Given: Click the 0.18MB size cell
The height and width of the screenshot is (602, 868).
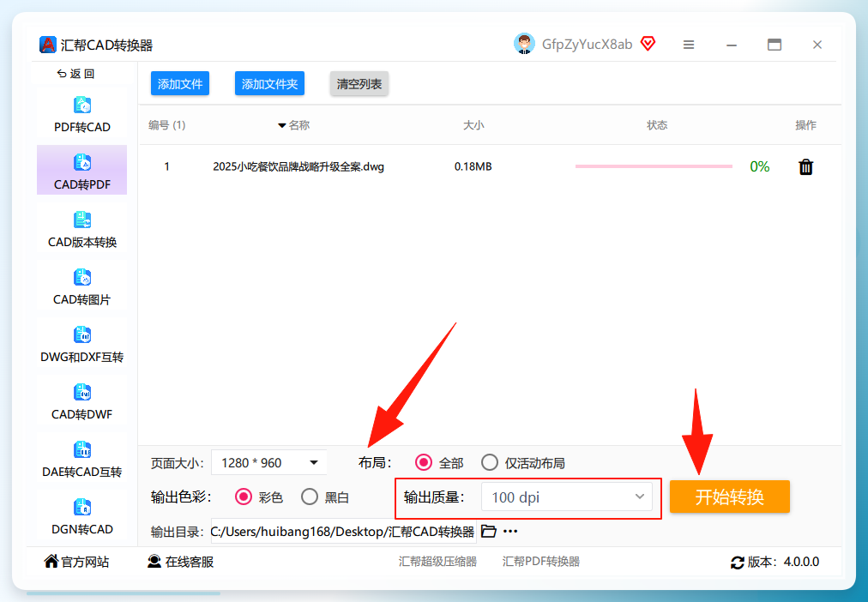Looking at the screenshot, I should (473, 166).
